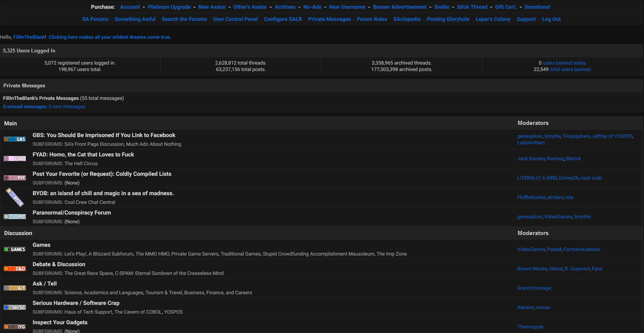The image size is (644, 333).
Task: Open Paranormal/Conspiracy Forum
Action: coord(72,213)
